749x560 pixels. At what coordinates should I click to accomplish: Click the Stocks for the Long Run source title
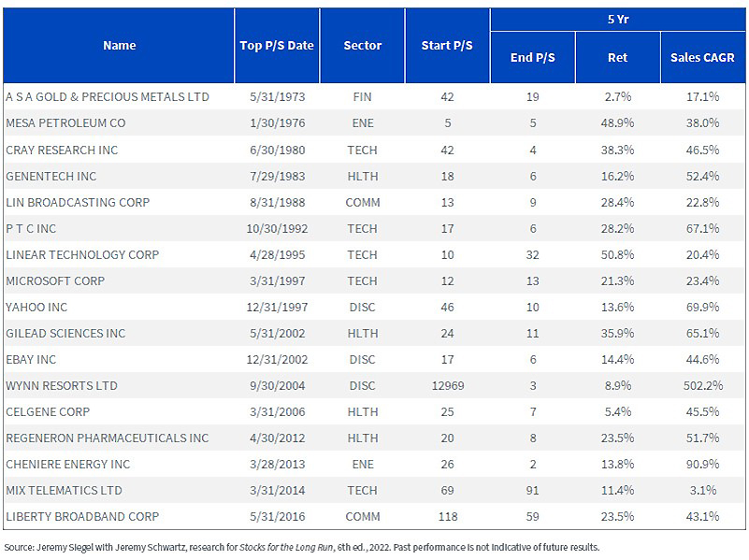285,548
